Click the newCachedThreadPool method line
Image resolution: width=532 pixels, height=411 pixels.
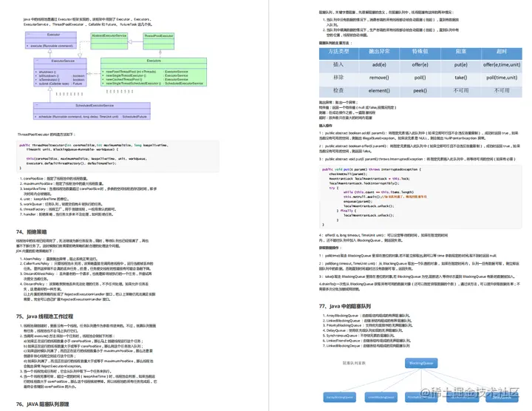point(146,79)
